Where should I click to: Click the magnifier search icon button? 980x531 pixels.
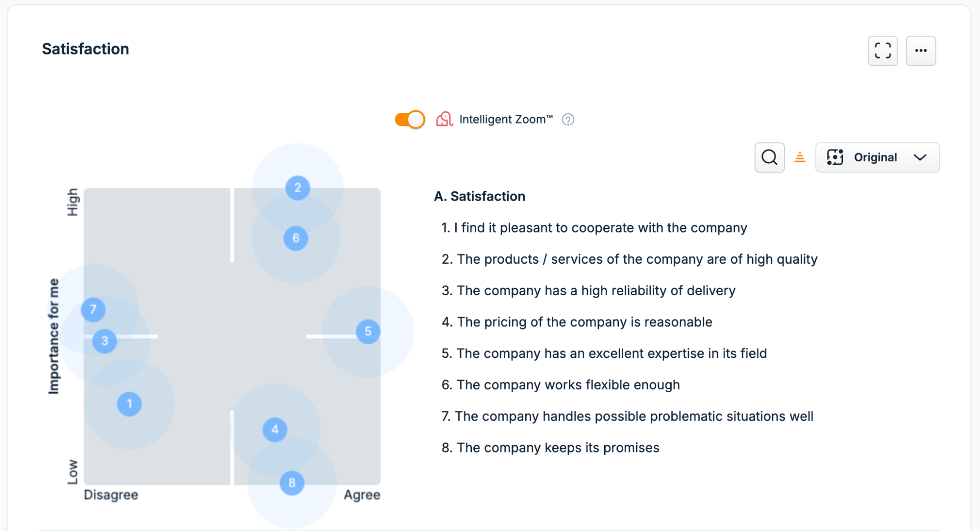click(769, 157)
